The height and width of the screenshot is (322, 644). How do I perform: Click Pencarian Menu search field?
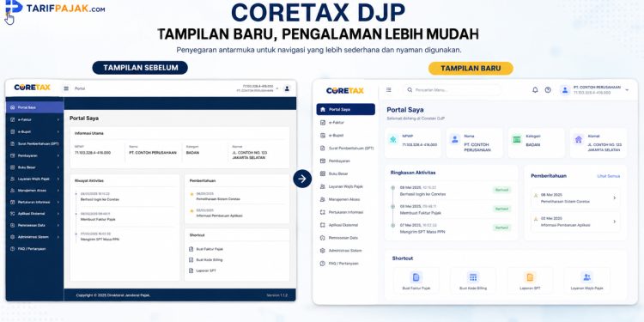452,90
